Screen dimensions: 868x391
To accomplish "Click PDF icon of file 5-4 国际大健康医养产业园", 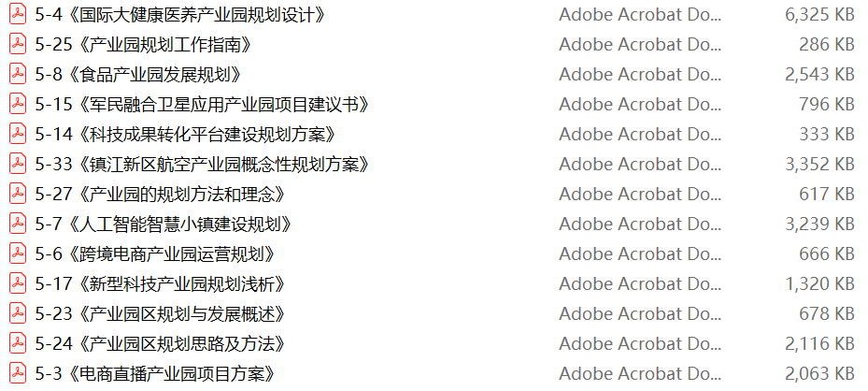I will tap(18, 14).
